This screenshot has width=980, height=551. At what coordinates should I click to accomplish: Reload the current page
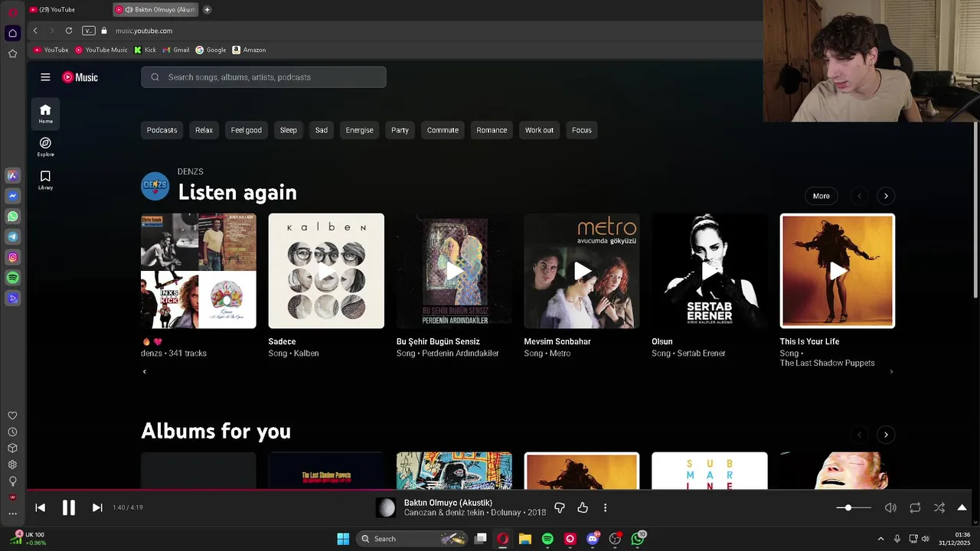pos(69,31)
